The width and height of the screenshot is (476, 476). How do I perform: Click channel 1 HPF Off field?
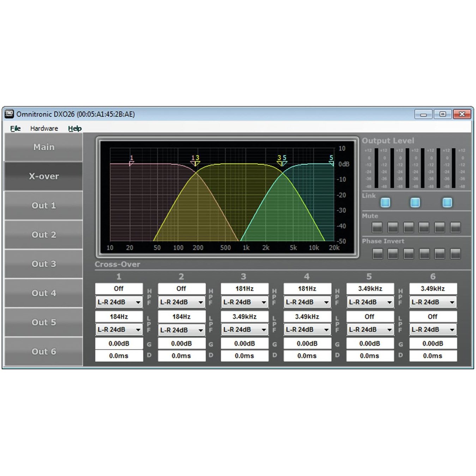(119, 289)
